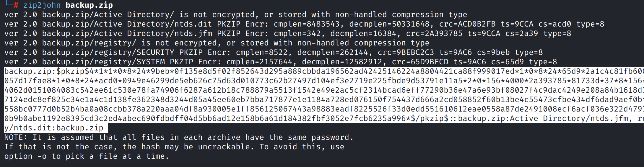The image size is (644, 167).
Task: Click the highlighted y/ntds.dit:backup.zip text
Action: coord(54,128)
